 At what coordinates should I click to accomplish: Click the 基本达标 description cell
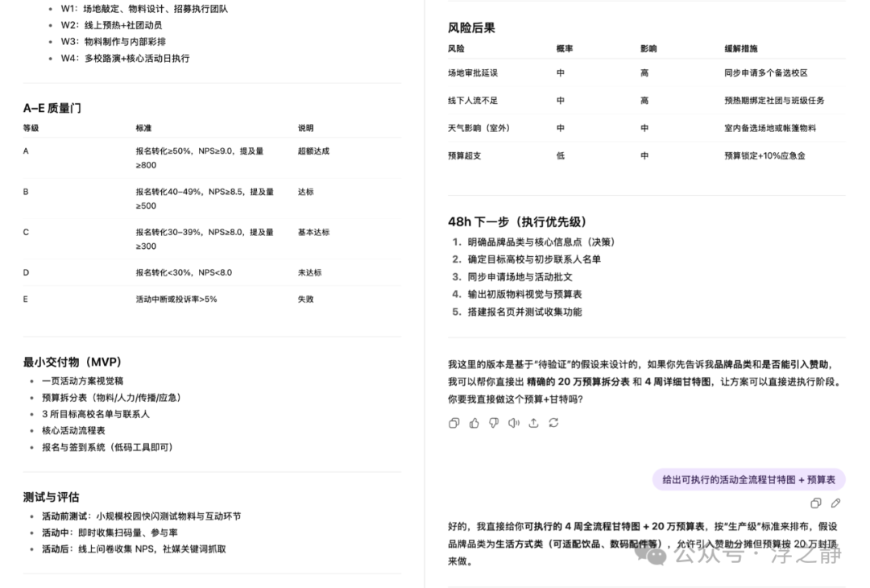(x=313, y=232)
